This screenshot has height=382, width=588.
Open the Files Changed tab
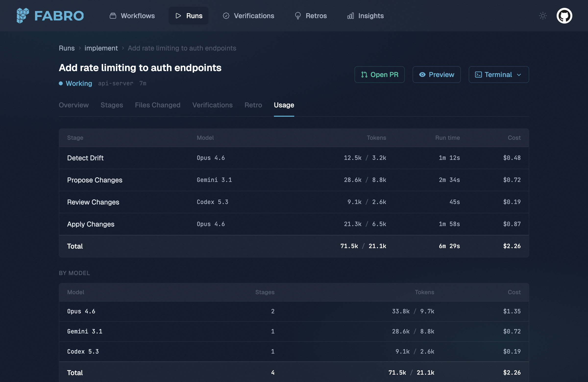(x=158, y=105)
